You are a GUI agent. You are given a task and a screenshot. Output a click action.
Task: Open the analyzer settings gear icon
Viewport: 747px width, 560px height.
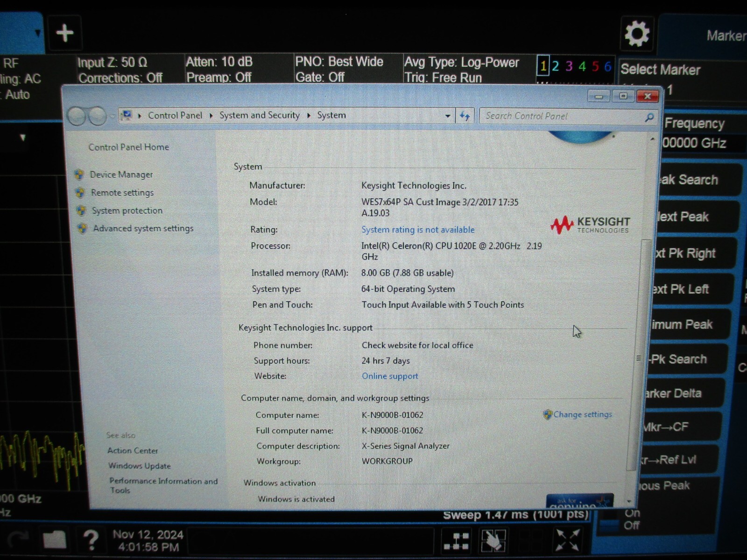click(637, 34)
